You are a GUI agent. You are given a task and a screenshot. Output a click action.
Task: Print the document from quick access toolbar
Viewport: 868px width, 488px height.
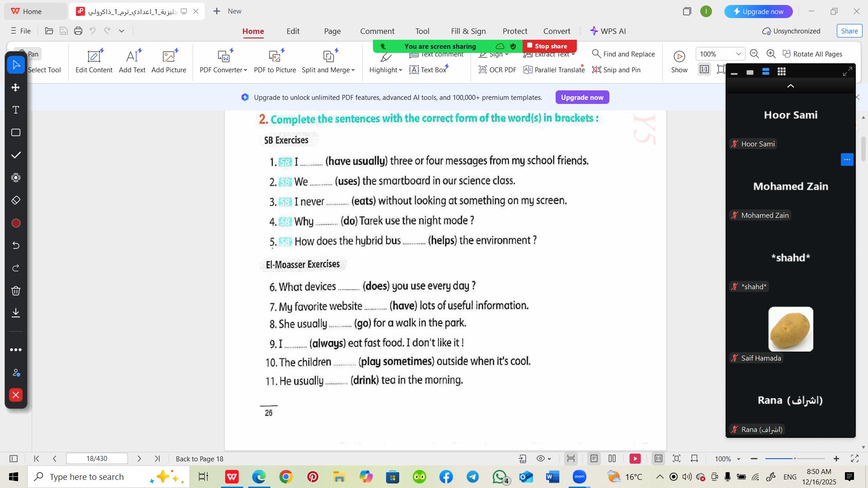pyautogui.click(x=78, y=31)
